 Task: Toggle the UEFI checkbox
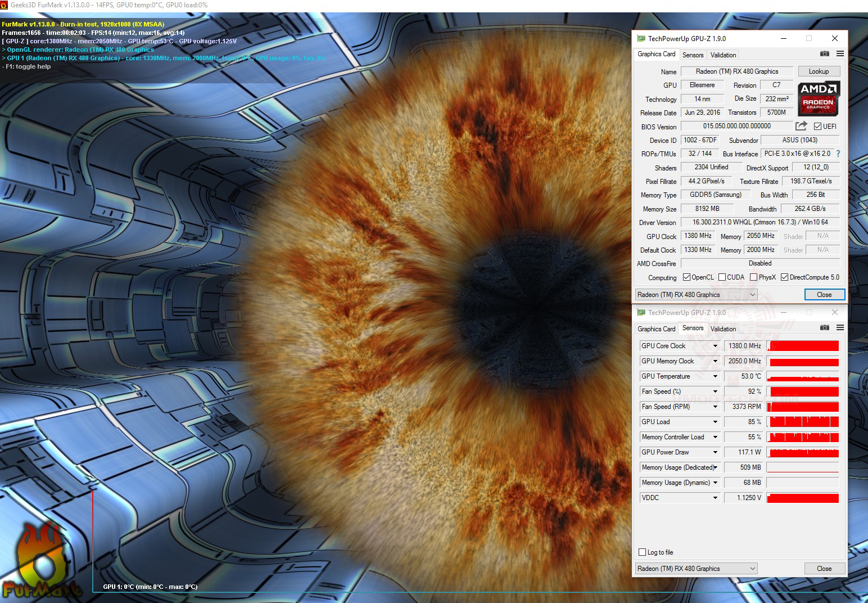[817, 127]
